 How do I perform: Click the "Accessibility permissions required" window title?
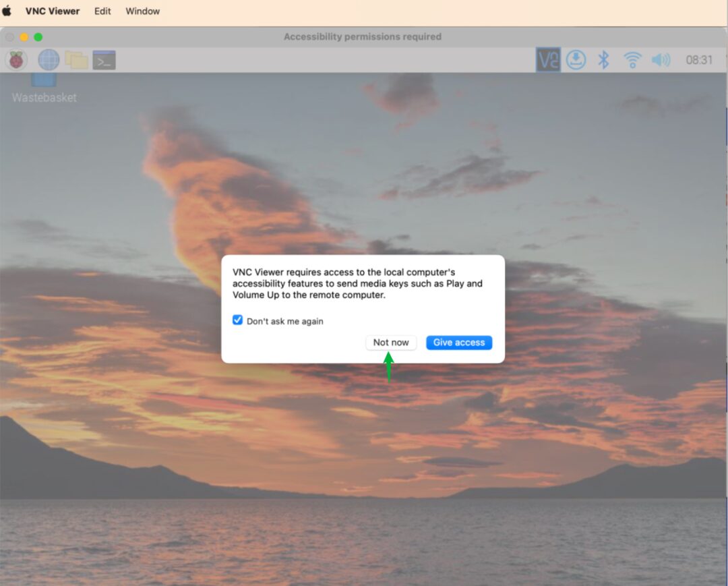tap(363, 36)
